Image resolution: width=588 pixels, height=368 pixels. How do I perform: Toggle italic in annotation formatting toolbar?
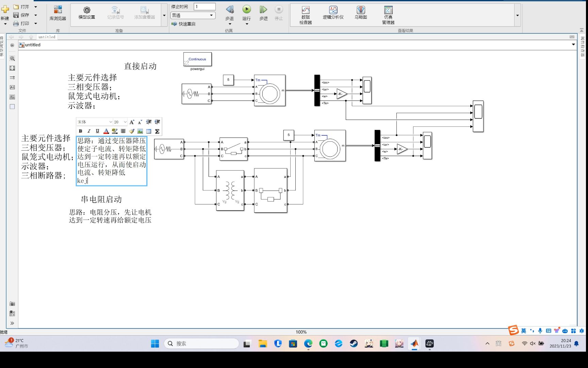[x=89, y=131]
